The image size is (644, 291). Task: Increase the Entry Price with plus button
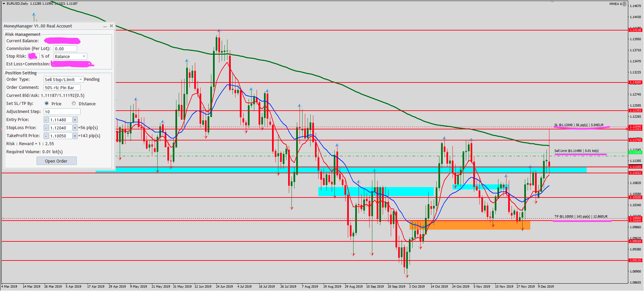click(x=75, y=120)
